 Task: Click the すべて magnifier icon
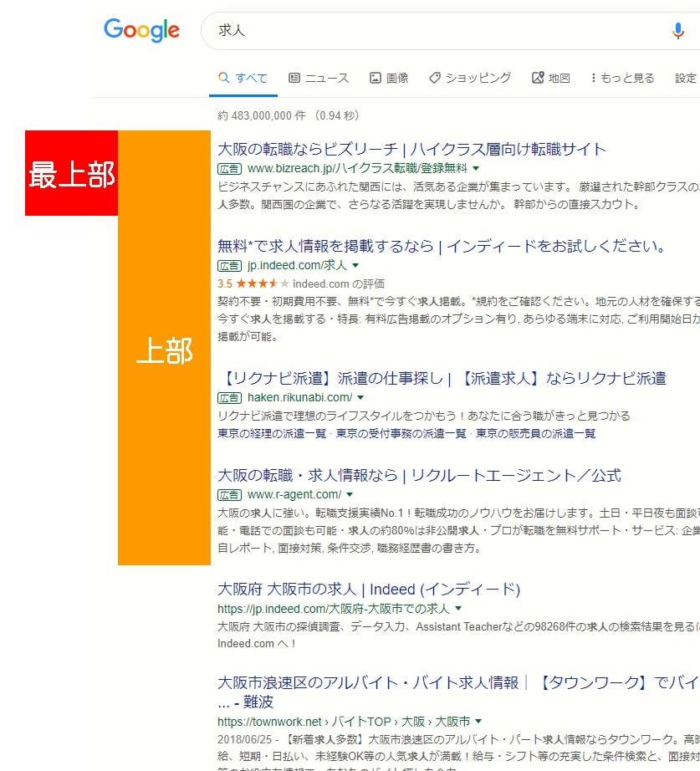[x=224, y=78]
